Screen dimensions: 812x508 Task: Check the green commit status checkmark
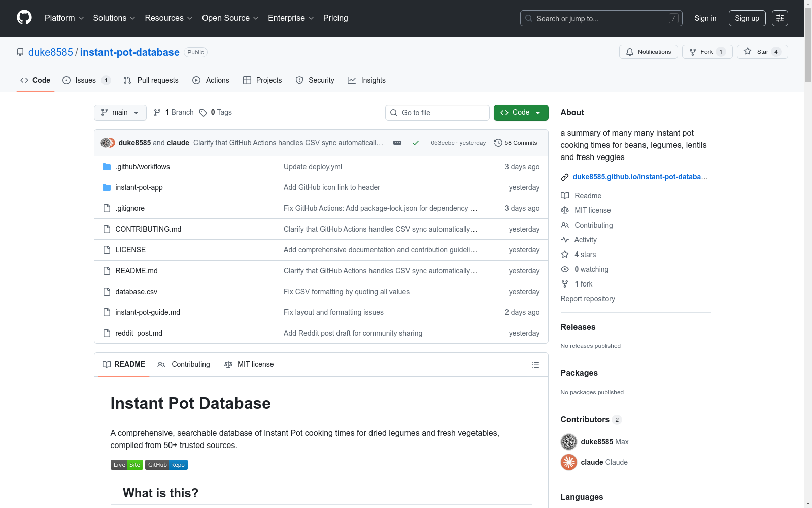pos(416,143)
